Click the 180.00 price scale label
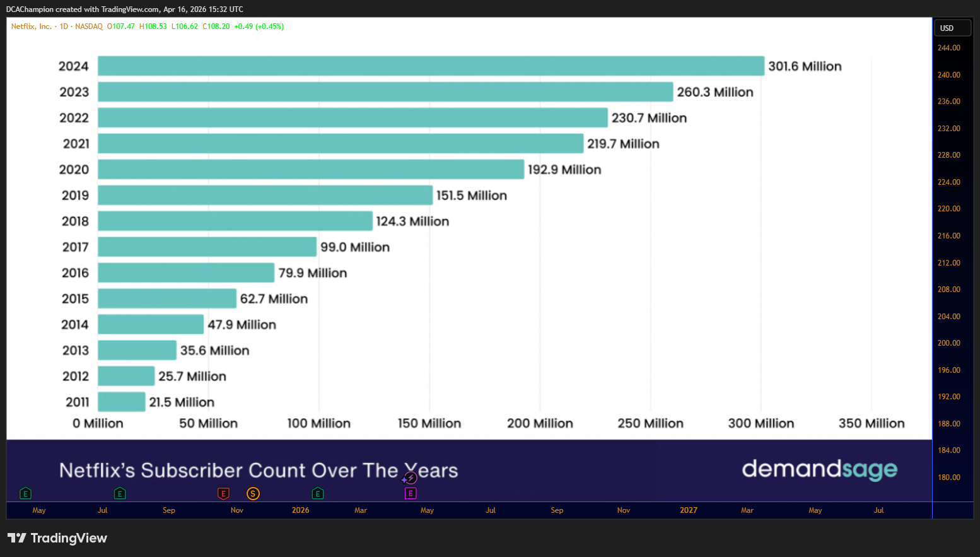Image resolution: width=980 pixels, height=557 pixels. click(x=949, y=478)
